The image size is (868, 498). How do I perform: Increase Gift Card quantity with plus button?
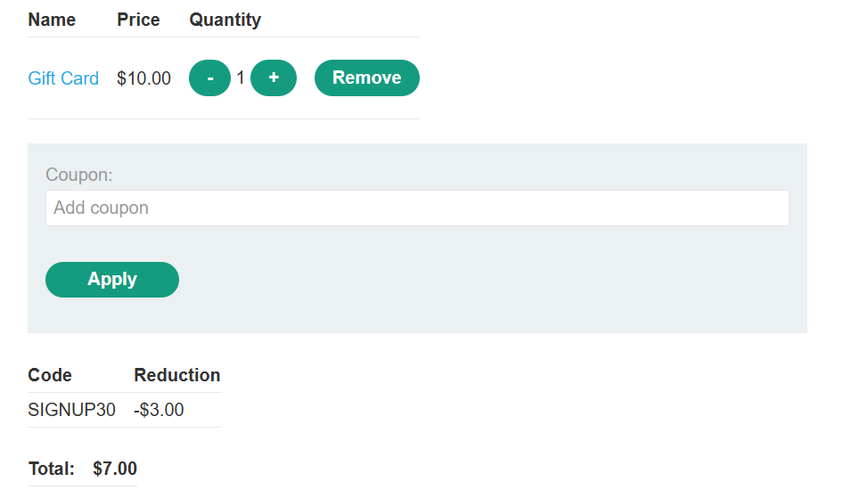(x=274, y=78)
